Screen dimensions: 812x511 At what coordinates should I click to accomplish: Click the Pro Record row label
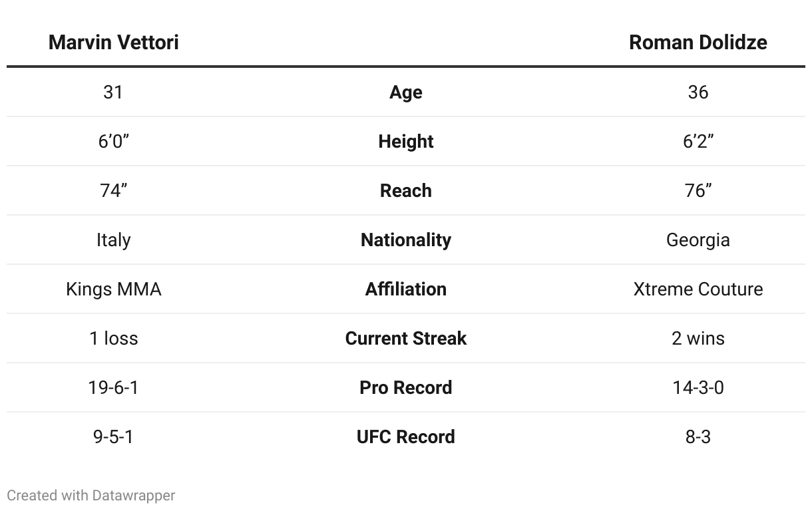coord(405,388)
